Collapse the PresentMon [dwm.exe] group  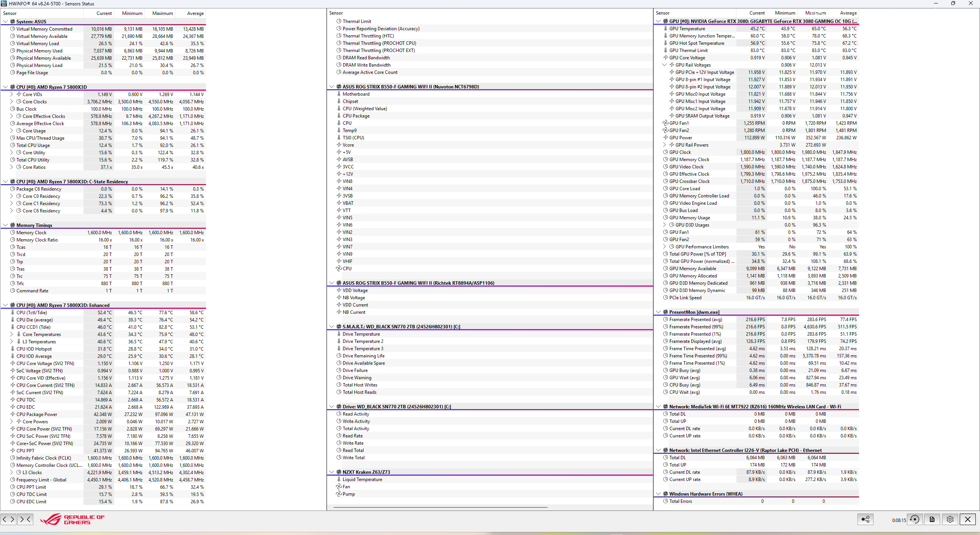pyautogui.click(x=658, y=312)
